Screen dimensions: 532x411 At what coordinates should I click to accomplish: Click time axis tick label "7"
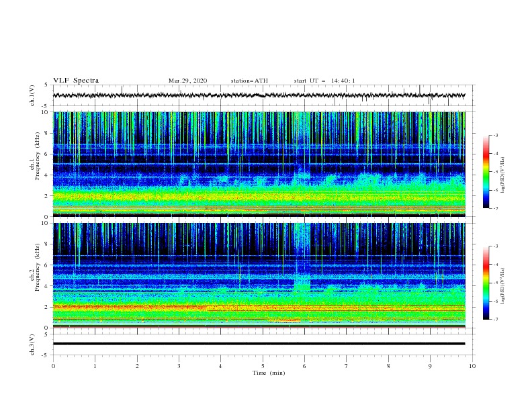[347, 366]
